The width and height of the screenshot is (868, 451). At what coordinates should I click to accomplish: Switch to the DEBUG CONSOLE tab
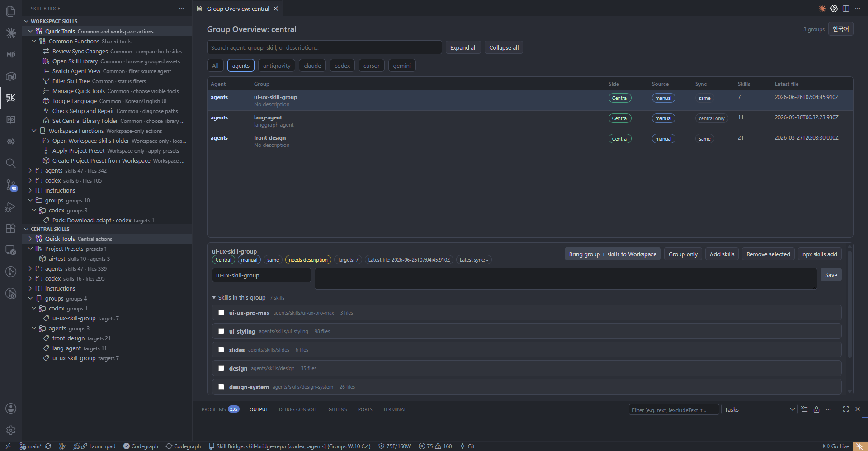pos(298,409)
